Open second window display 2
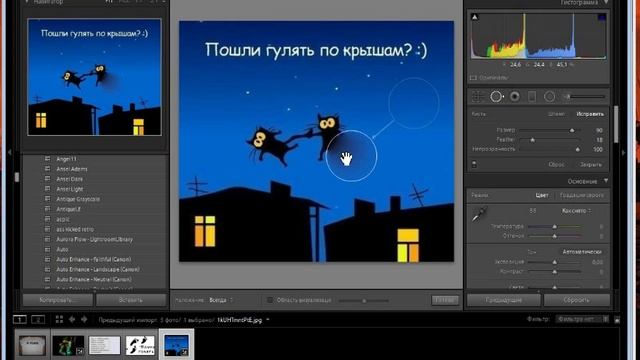The image size is (640, 360). tap(38, 320)
